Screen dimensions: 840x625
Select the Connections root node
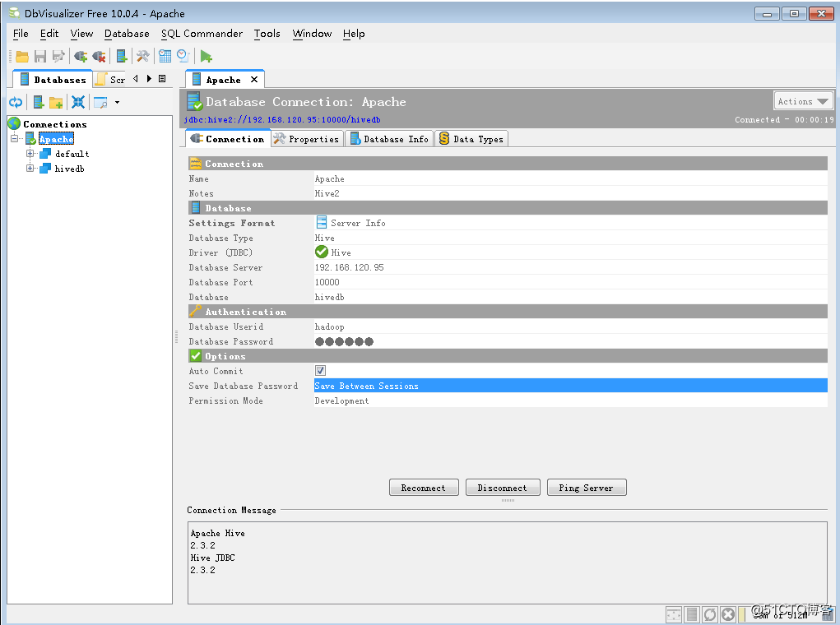tap(54, 123)
